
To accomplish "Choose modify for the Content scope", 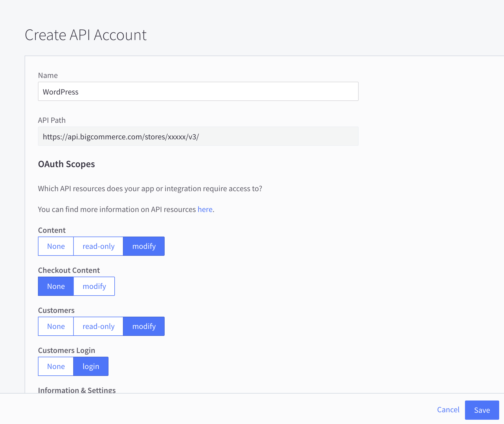I will pyautogui.click(x=144, y=246).
